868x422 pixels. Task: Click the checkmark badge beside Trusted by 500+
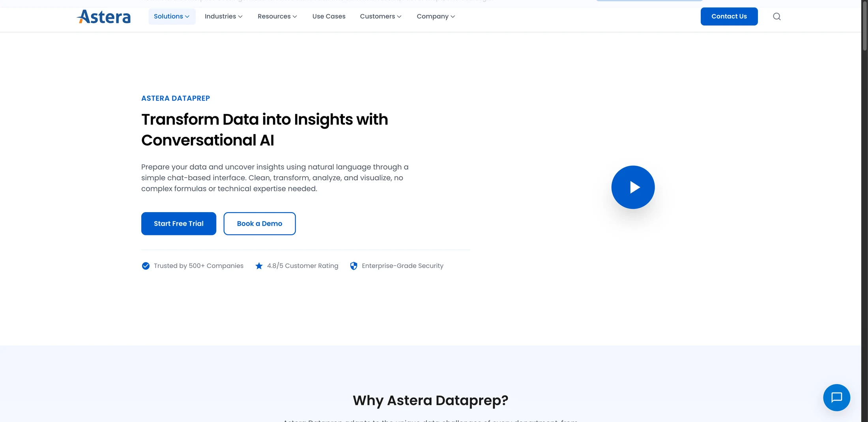pyautogui.click(x=146, y=266)
